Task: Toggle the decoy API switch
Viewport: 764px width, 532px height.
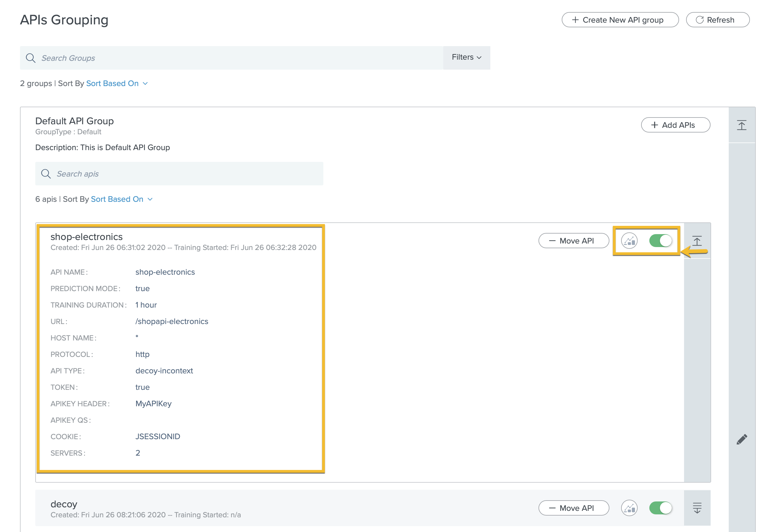Action: [x=661, y=508]
